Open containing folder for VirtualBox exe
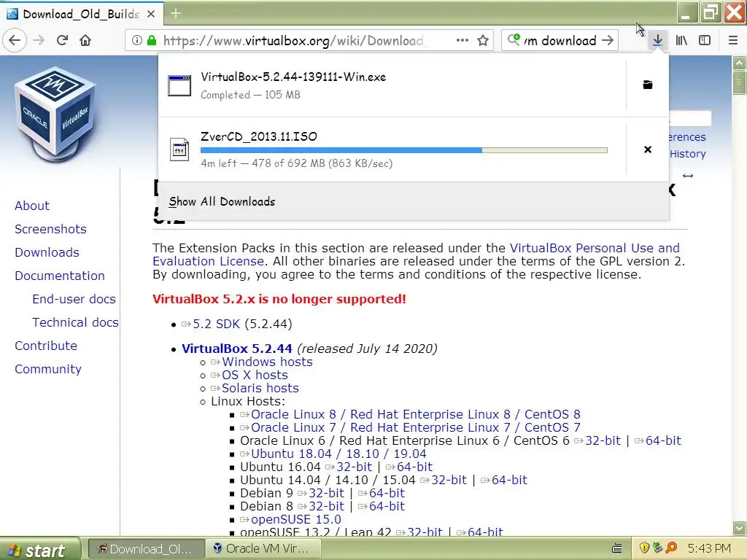 tap(648, 85)
